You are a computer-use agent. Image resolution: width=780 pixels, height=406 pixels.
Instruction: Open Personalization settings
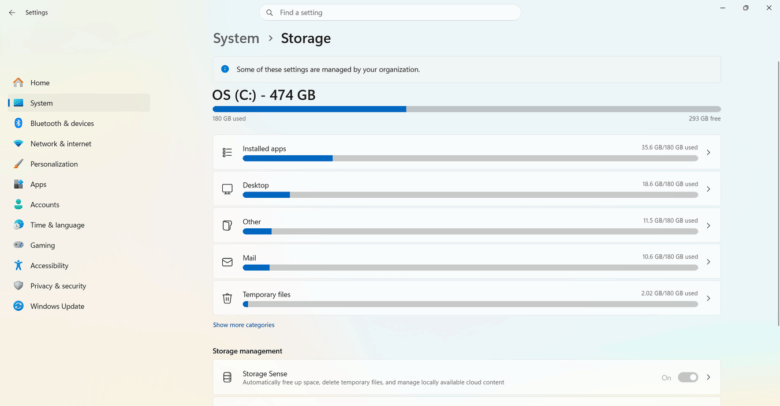[x=79, y=164]
